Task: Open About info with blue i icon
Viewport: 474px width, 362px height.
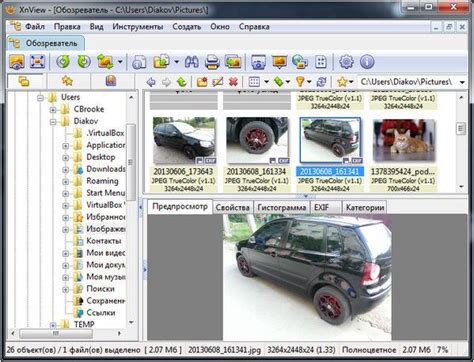Action: pos(367,62)
